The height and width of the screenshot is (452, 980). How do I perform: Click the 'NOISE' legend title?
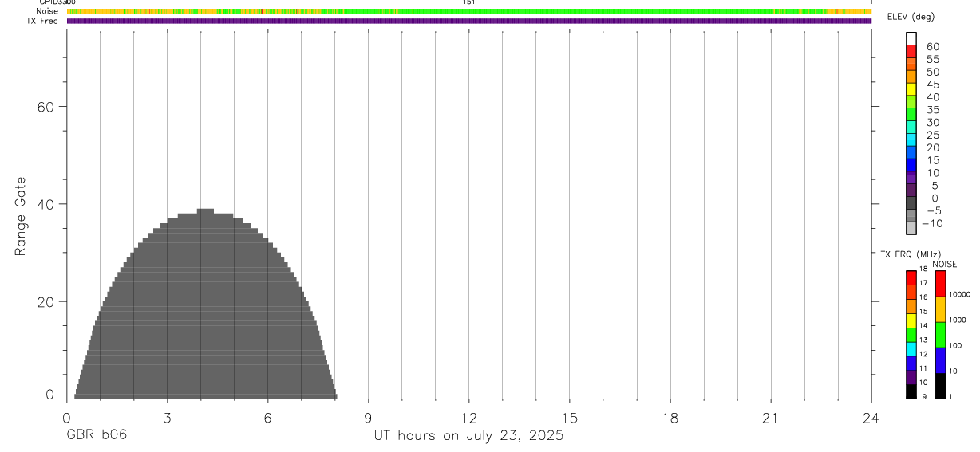pos(944,264)
